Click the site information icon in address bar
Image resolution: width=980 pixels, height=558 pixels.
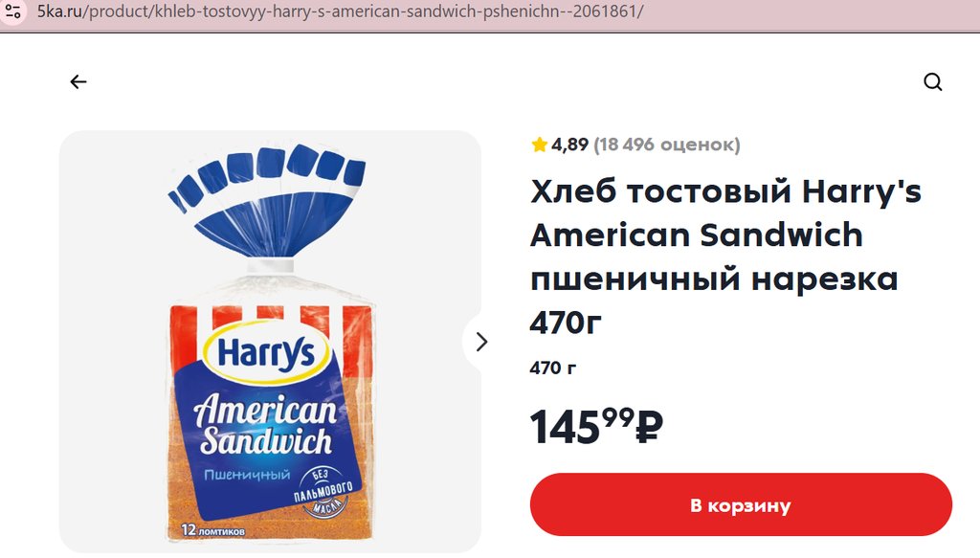point(13,11)
